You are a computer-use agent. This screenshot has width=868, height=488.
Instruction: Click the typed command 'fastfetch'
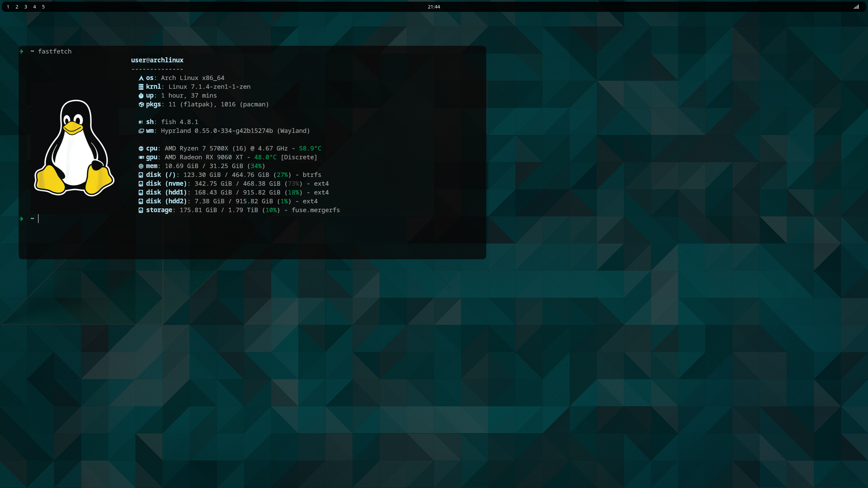coord(55,52)
